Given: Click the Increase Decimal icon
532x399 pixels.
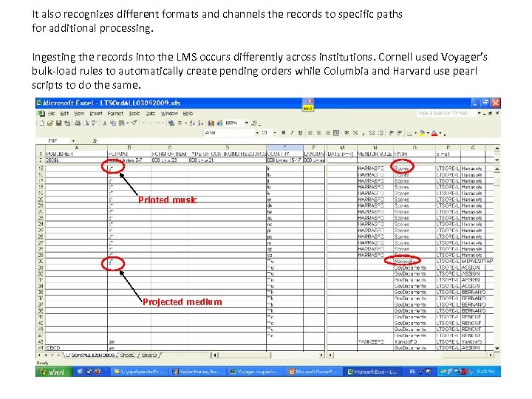Looking at the screenshot, I should click(x=372, y=133).
